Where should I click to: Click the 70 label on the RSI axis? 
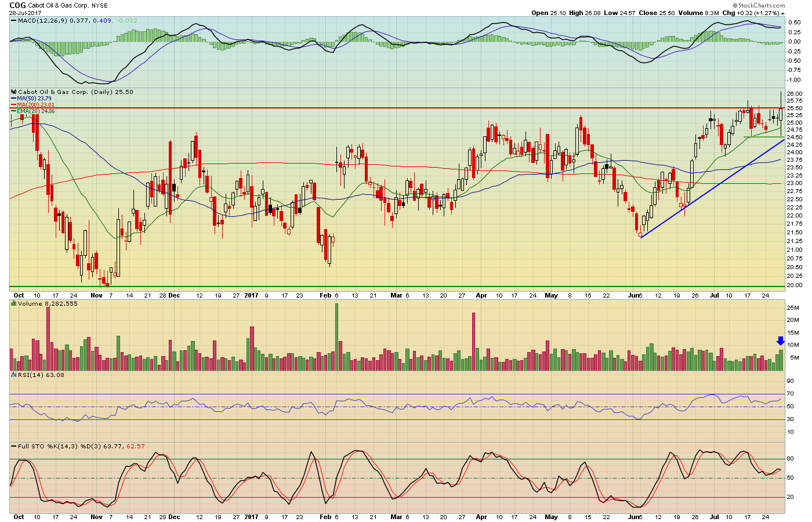tap(790, 394)
